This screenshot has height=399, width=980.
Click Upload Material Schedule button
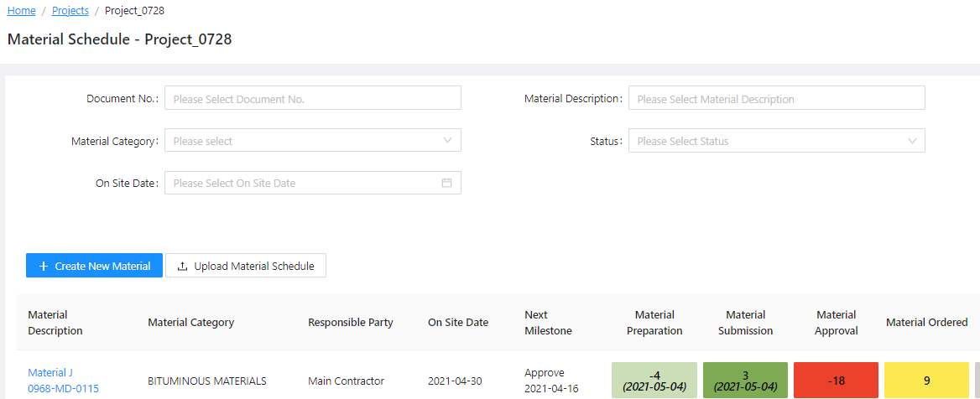246,266
